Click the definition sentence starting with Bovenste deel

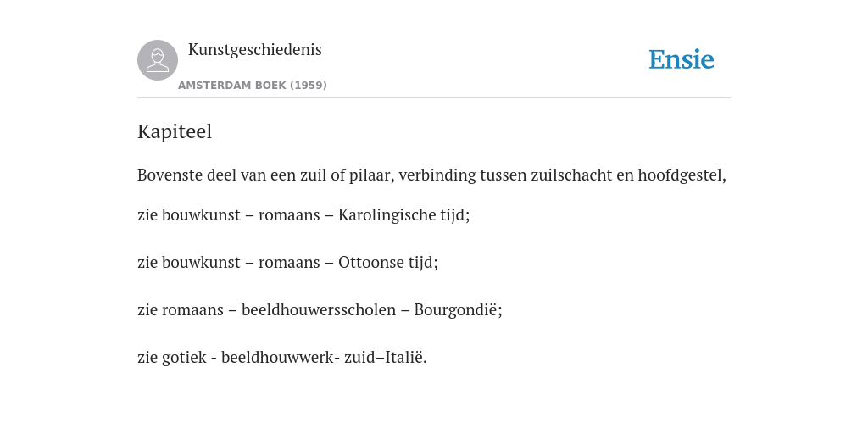click(431, 175)
